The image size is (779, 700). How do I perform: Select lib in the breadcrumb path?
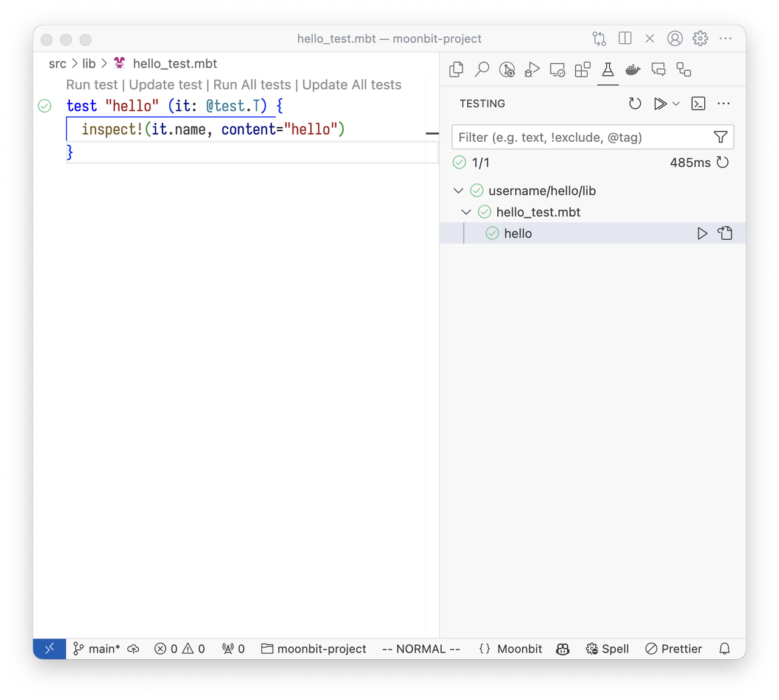tap(89, 63)
